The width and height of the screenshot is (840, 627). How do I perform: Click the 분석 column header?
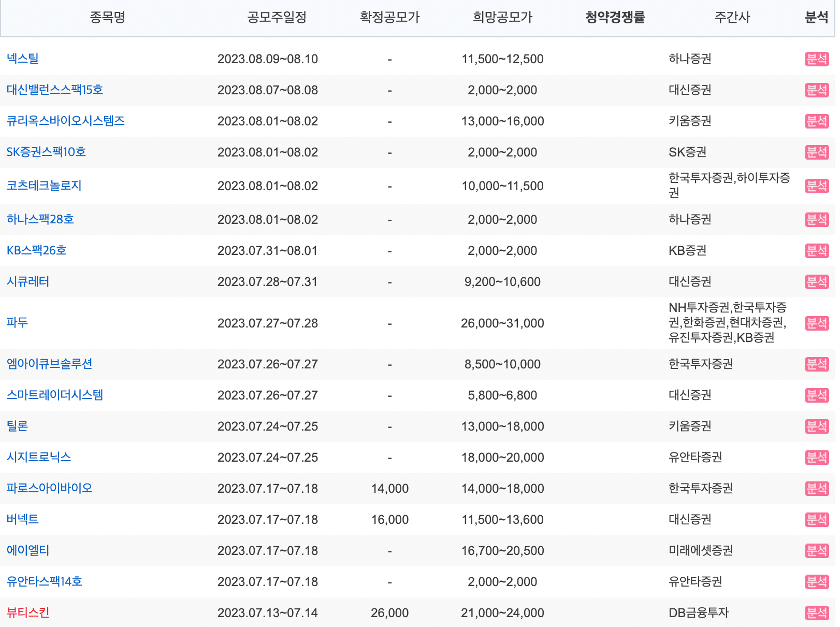[x=817, y=18]
